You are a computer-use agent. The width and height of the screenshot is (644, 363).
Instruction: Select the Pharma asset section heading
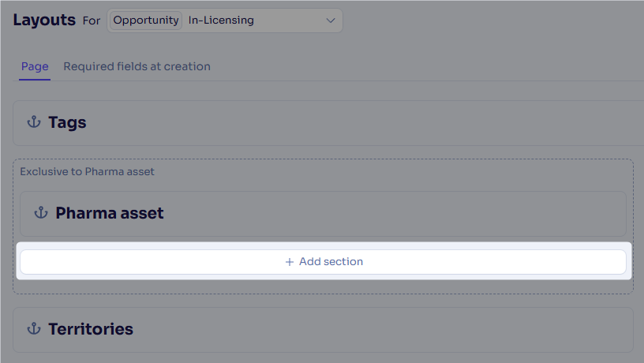pyautogui.click(x=109, y=213)
